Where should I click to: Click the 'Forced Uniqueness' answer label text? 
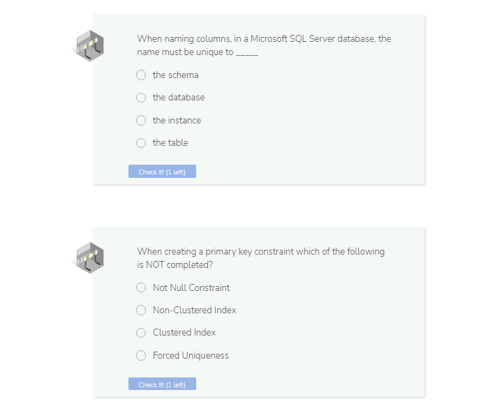pos(191,355)
